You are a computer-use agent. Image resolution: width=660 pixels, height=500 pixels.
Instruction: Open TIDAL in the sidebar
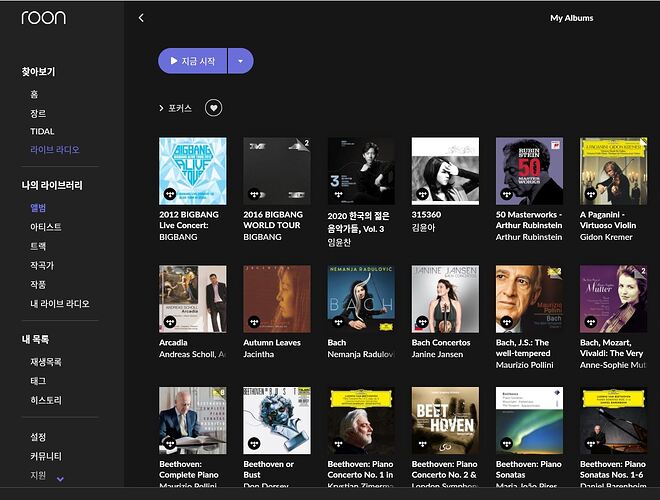click(x=42, y=131)
